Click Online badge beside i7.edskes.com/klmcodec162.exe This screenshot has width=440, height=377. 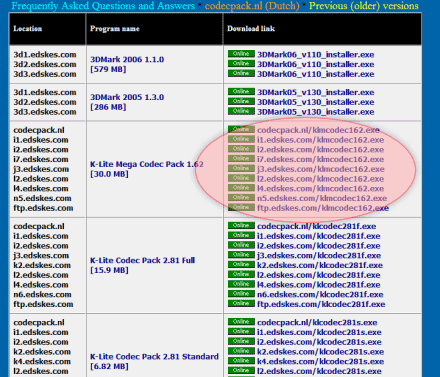point(241,159)
